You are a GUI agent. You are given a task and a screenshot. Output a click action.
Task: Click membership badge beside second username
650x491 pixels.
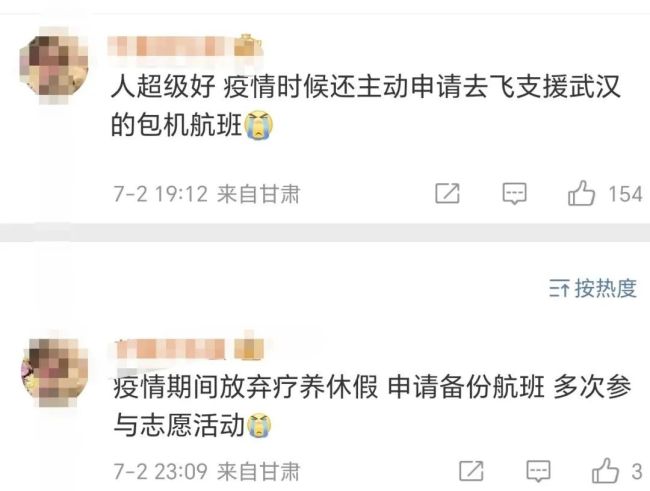249,349
